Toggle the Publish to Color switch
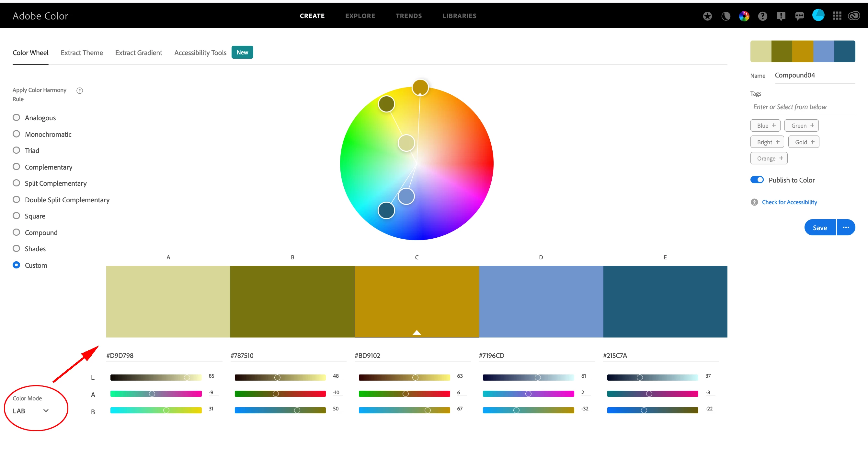 [757, 180]
